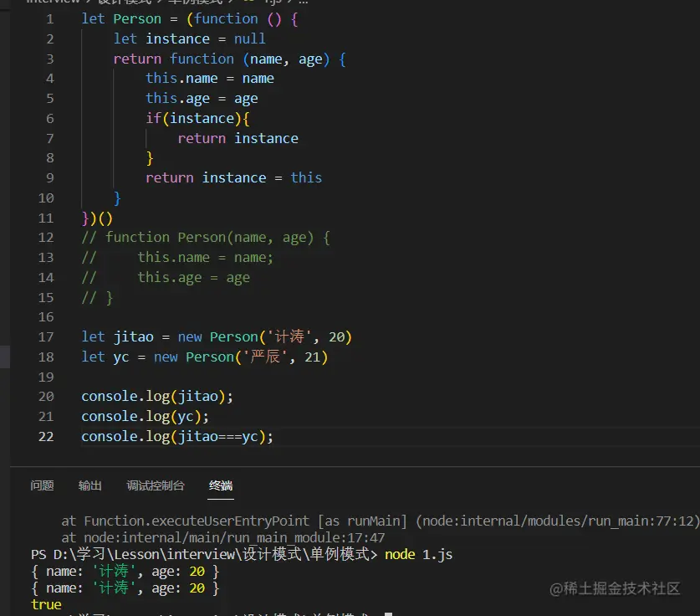Click 'if(instance){' on line 6
This screenshot has width=700, height=616.
197,118
